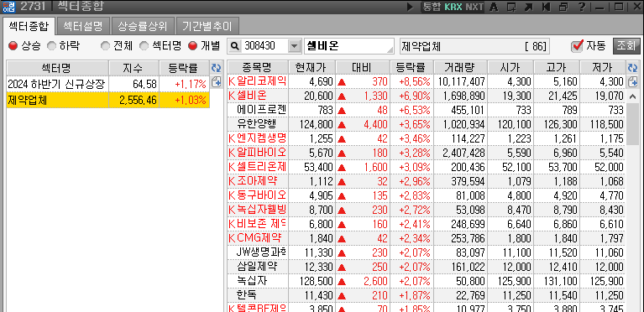
Task: Click the plus page icon beside 2024 하반기 row
Action: [216, 82]
